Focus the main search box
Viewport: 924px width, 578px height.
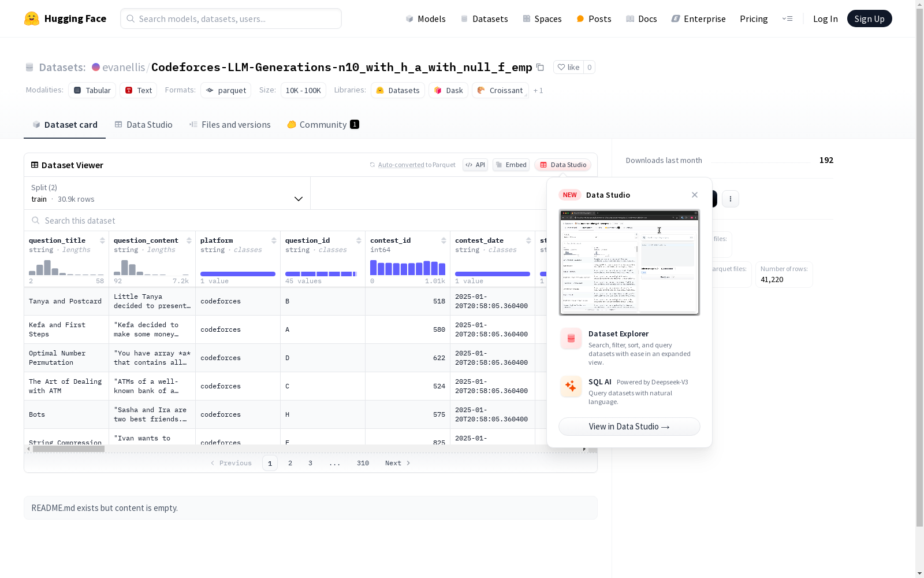click(231, 18)
